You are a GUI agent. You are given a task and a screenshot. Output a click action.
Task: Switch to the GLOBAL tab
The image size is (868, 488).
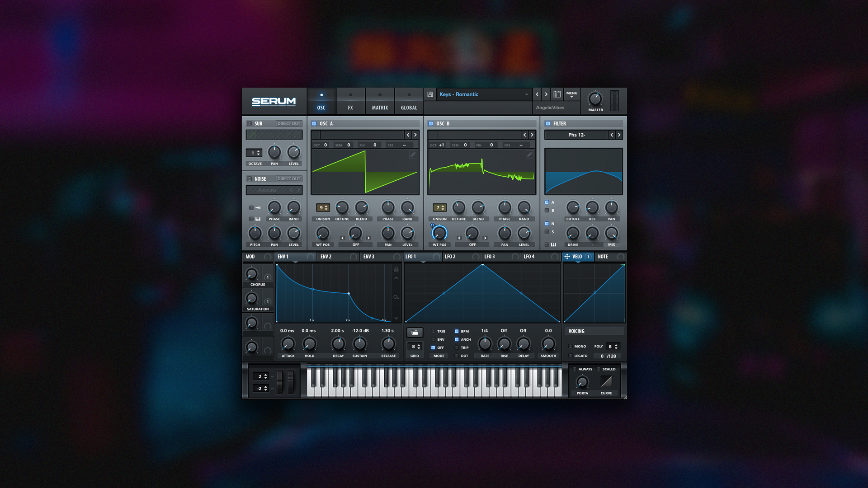(409, 101)
